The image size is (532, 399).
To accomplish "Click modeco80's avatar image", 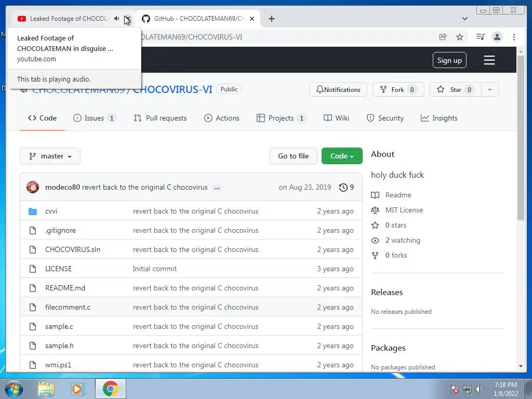I will click(33, 187).
